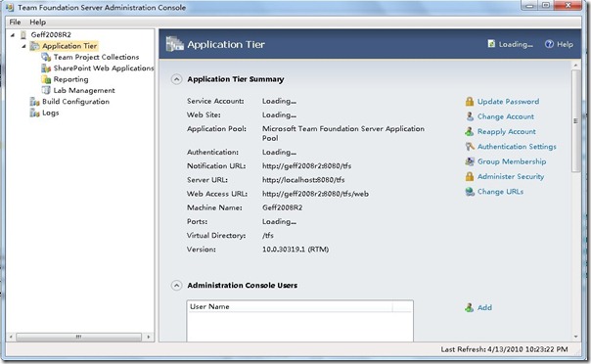Select Logs in the tree

(51, 113)
